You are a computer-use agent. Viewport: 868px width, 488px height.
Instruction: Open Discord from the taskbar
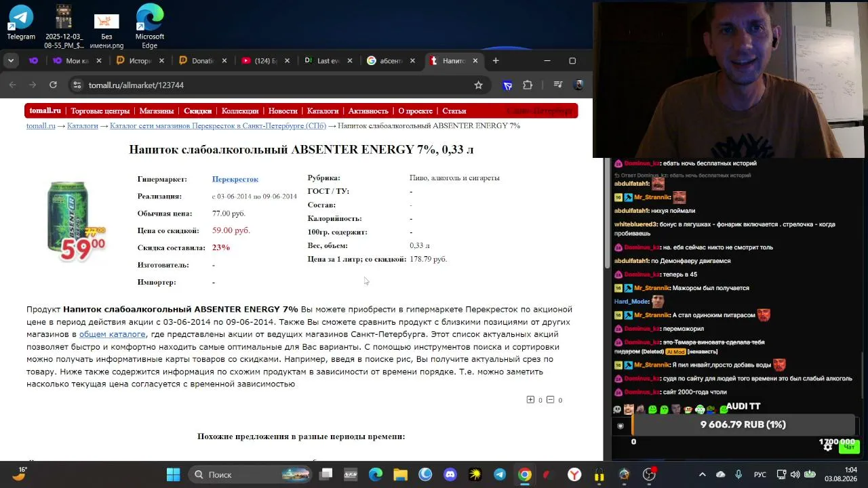click(450, 474)
